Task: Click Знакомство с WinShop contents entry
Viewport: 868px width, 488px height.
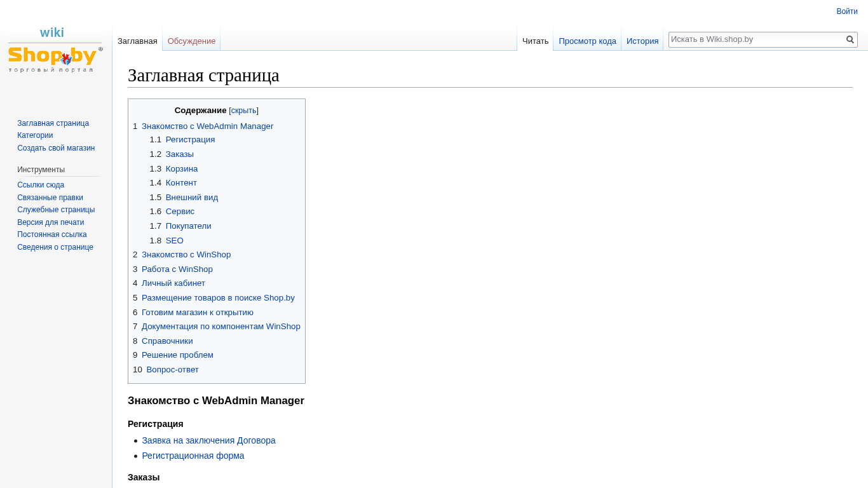Action: (x=186, y=255)
